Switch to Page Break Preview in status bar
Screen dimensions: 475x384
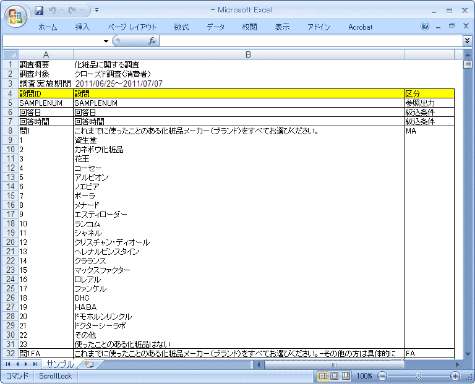(x=346, y=376)
